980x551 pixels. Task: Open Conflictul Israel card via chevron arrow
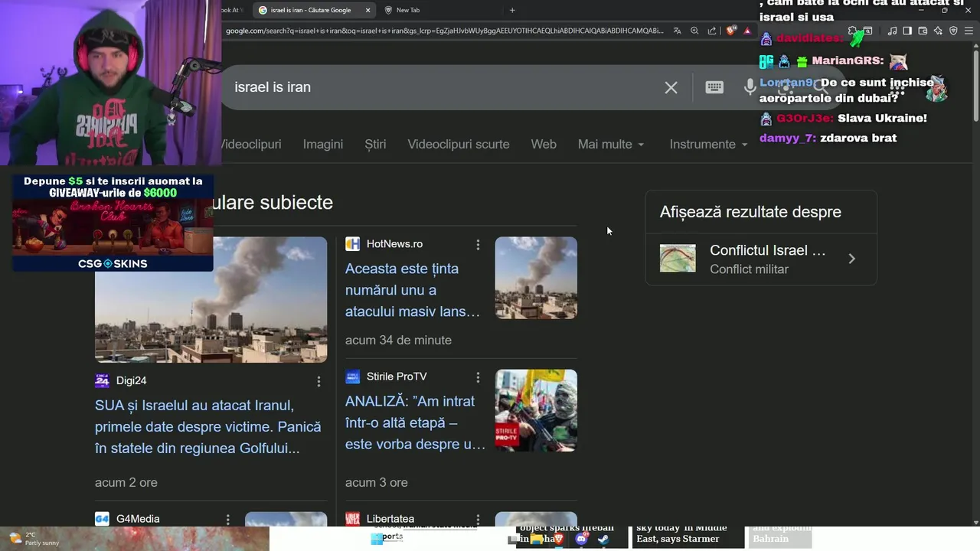(x=851, y=259)
